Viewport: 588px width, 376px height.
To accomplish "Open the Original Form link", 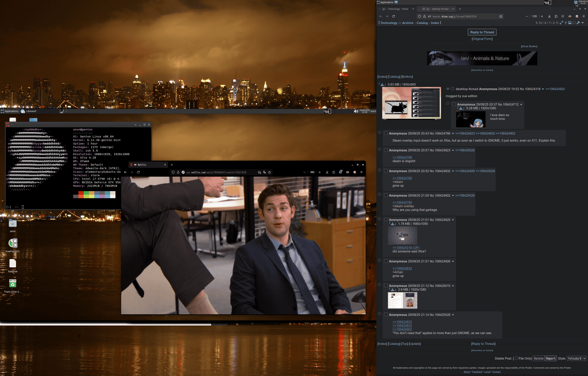I will pos(482,39).
